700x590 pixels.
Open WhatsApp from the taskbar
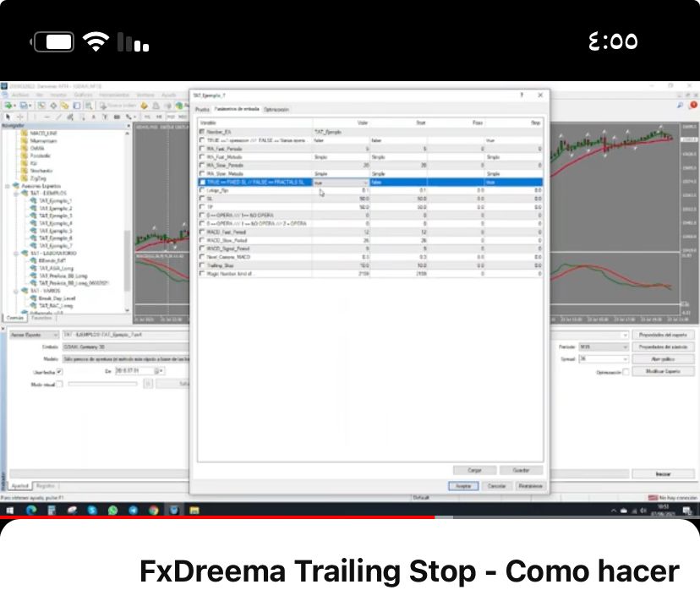(x=112, y=510)
